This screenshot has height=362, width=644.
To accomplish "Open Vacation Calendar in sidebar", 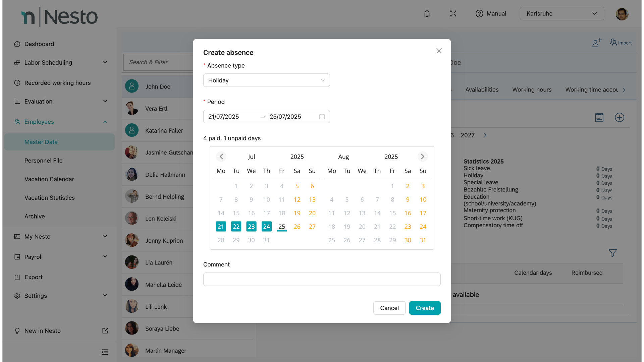I will coord(49,179).
